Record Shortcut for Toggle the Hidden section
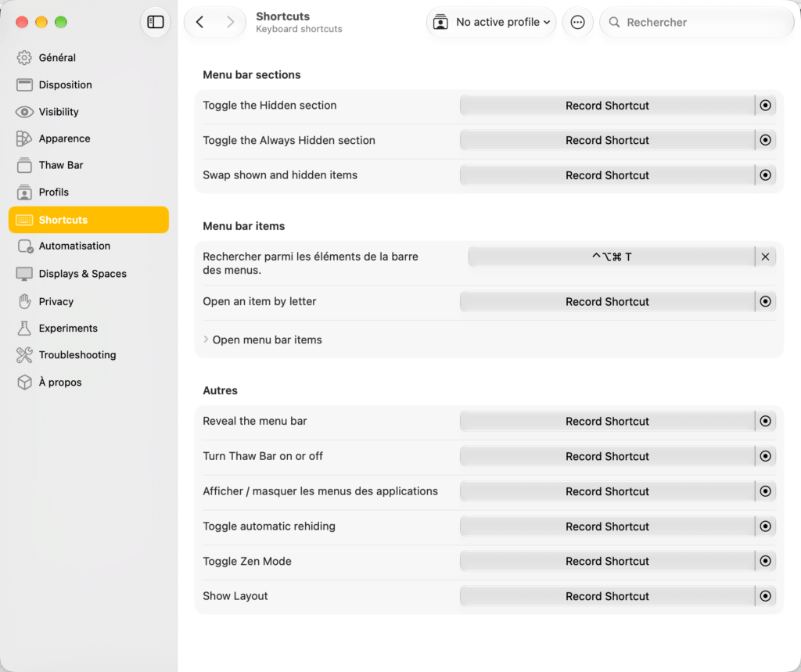The image size is (801, 672). point(607,106)
